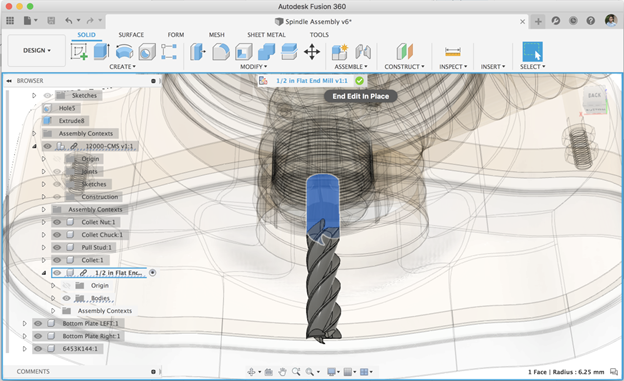Switch to the MESH tab
Screen dimensions: 624x381
[216, 35]
